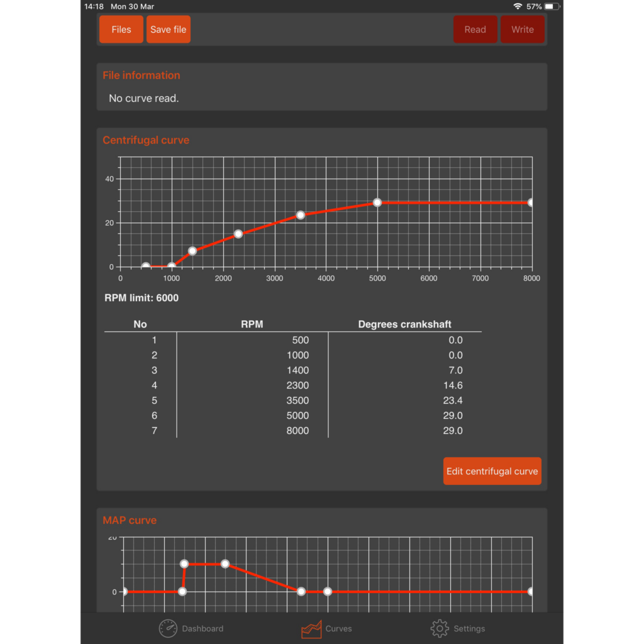
Task: Switch to the Settings tab label
Action: tap(469, 628)
